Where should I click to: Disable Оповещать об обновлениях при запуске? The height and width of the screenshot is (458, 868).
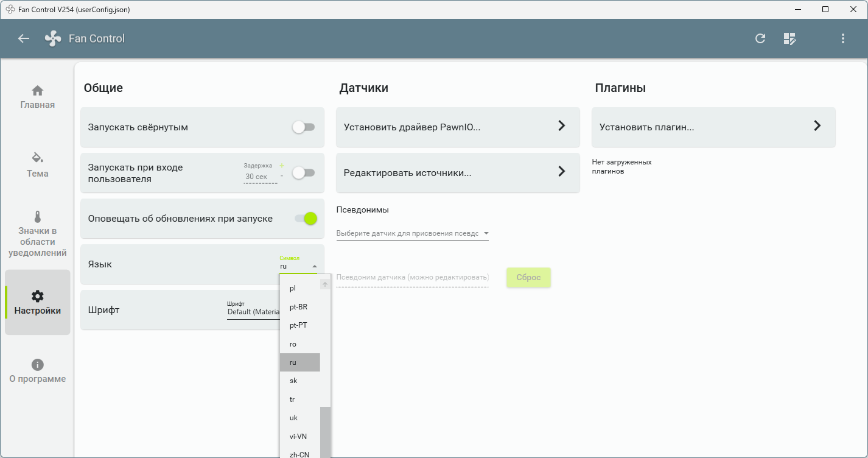(x=306, y=219)
